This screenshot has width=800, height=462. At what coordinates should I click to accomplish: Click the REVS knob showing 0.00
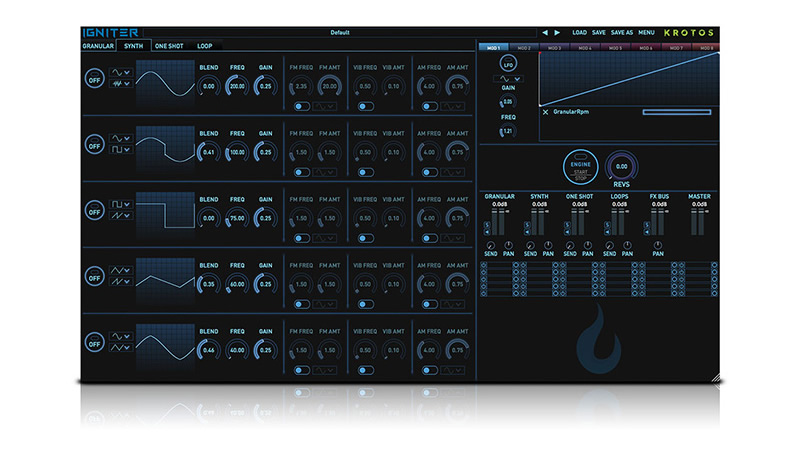point(621,166)
